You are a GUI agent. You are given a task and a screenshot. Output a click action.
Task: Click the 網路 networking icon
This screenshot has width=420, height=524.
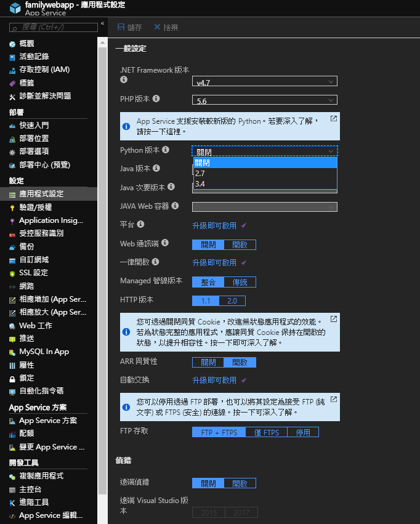pyautogui.click(x=12, y=287)
